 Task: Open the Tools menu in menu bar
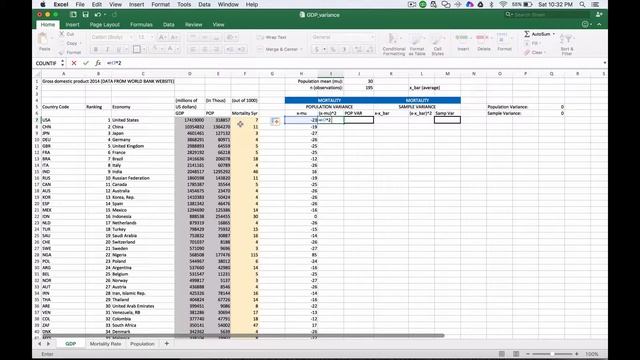[x=184, y=4]
